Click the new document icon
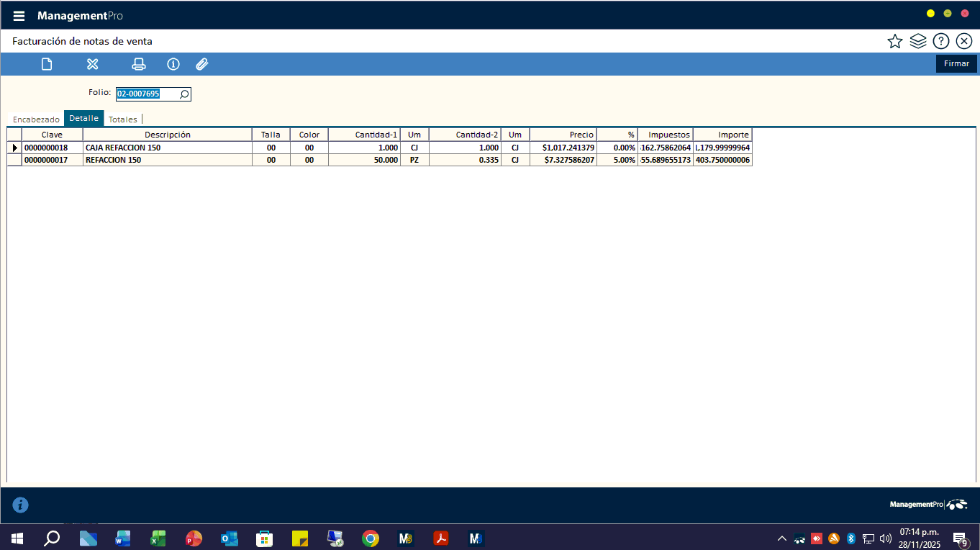 tap(47, 64)
